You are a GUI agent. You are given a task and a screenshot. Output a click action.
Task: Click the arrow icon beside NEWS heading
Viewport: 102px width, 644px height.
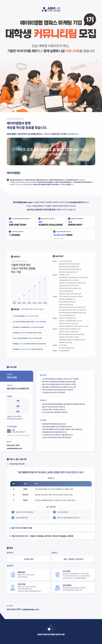(x=12, y=309)
